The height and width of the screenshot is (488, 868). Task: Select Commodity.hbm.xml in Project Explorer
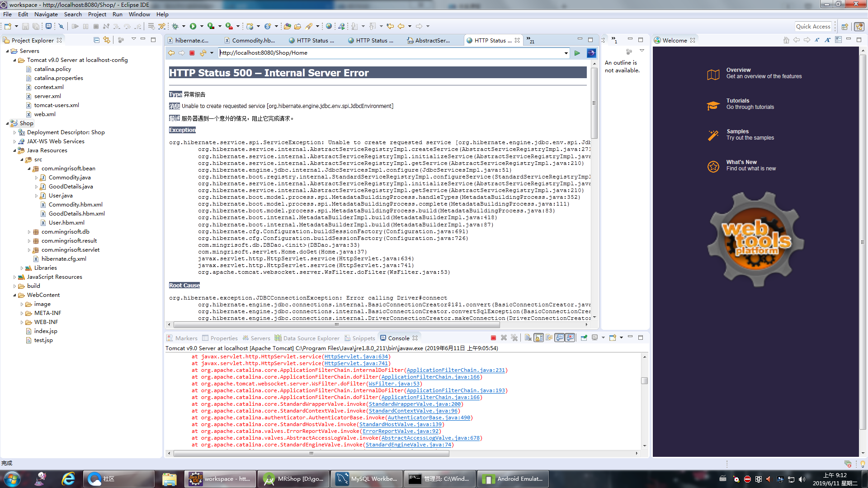[x=75, y=205]
